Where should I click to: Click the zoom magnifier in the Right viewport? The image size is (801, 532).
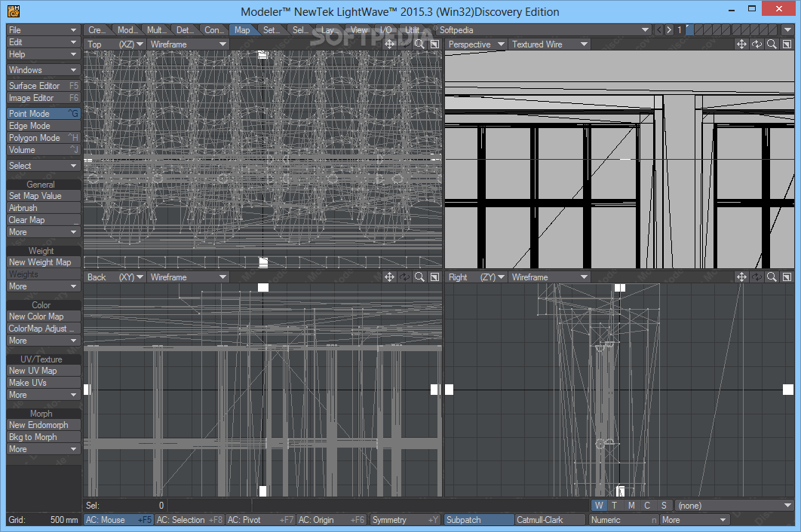click(x=772, y=277)
